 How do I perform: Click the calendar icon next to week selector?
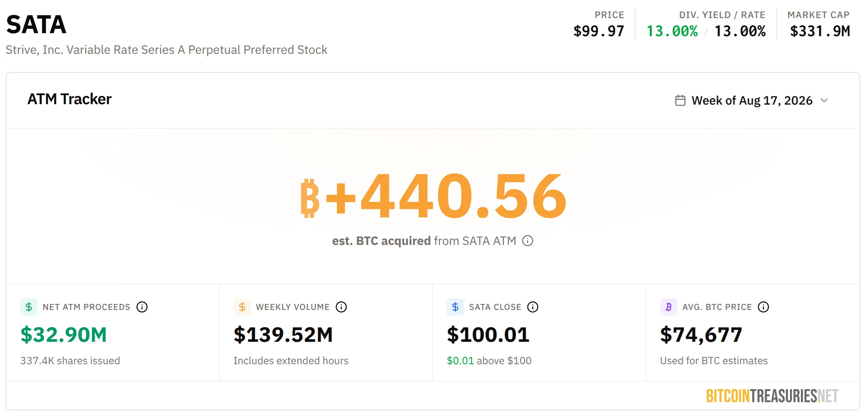tap(680, 100)
